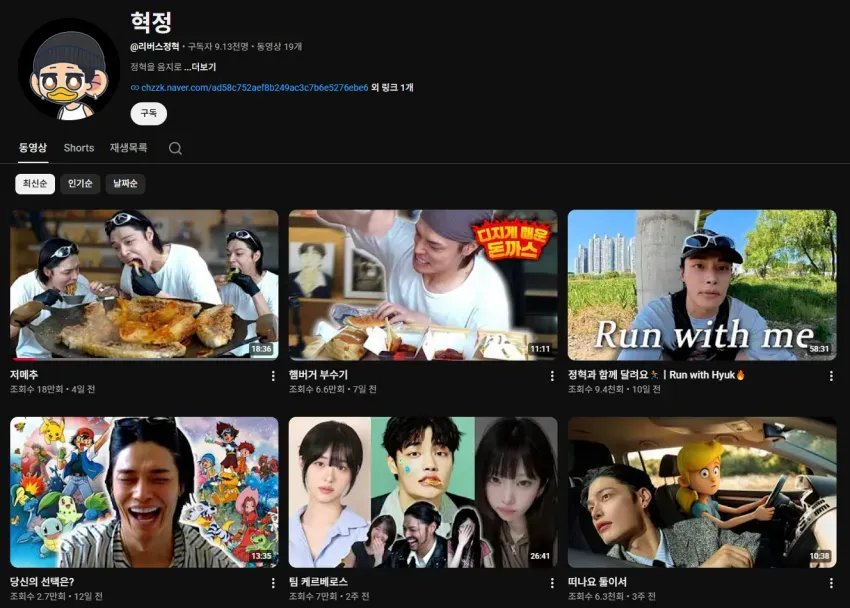Click the channel avatar profile picture
The height and width of the screenshot is (608, 850).
tap(69, 69)
